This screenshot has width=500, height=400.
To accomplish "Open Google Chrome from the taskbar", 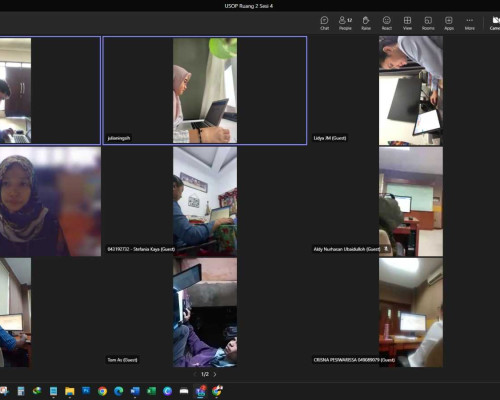I will tap(102, 391).
